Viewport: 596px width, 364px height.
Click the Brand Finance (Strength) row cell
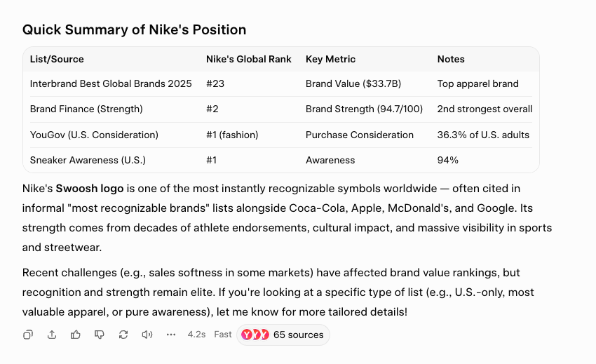pyautogui.click(x=86, y=109)
